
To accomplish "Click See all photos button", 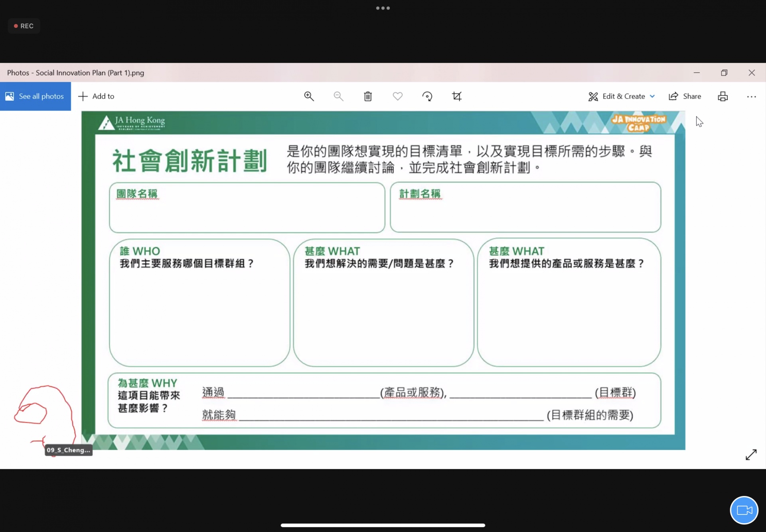I will click(35, 96).
